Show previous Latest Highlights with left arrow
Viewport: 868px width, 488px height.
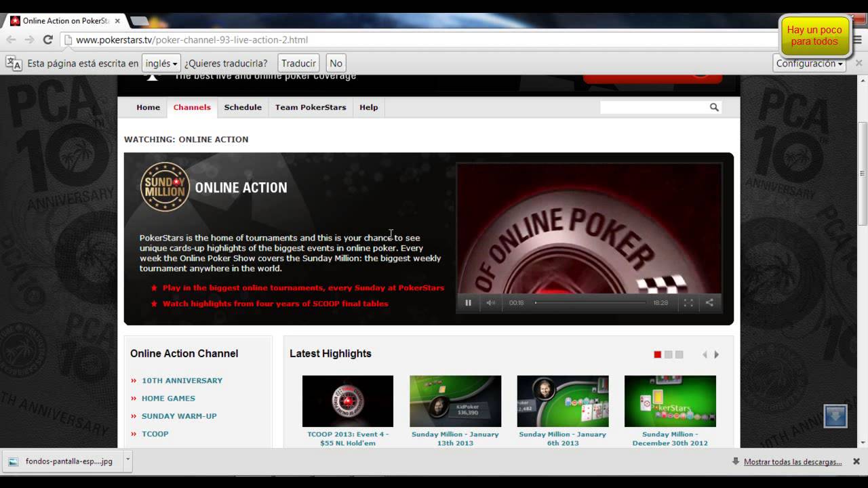(705, 354)
